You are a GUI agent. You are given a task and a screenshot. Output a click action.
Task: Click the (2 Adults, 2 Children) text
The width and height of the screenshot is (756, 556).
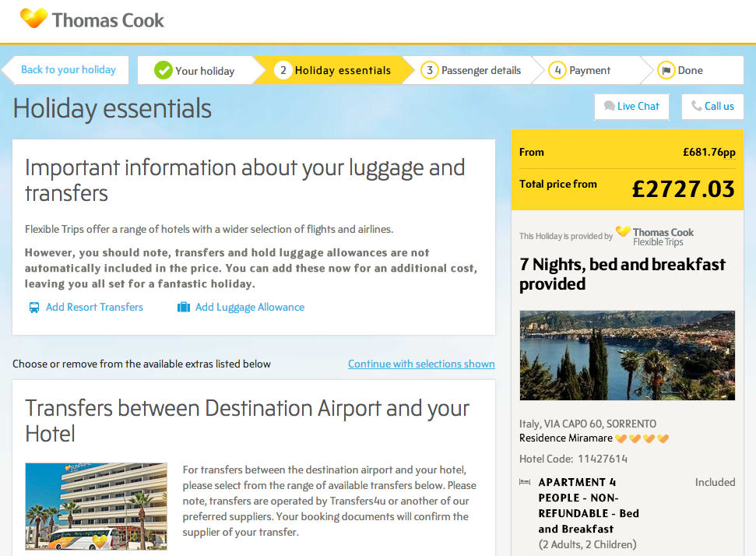point(587,544)
